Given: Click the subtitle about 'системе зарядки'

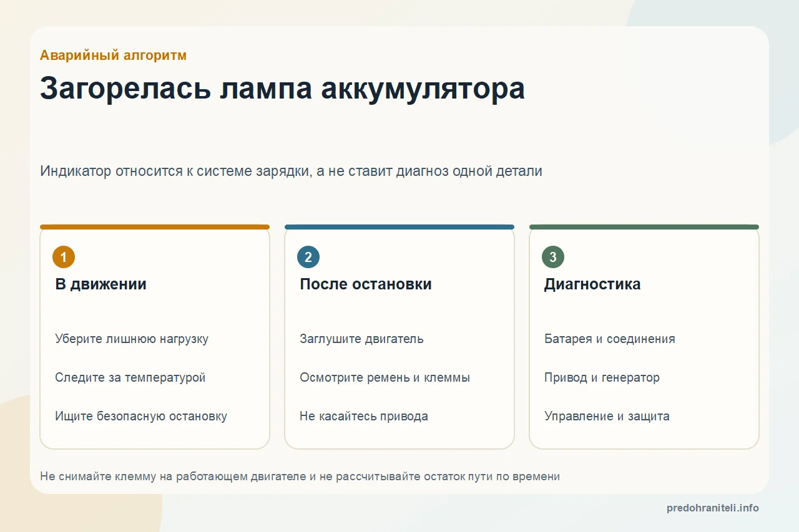Looking at the screenshot, I should click(291, 171).
